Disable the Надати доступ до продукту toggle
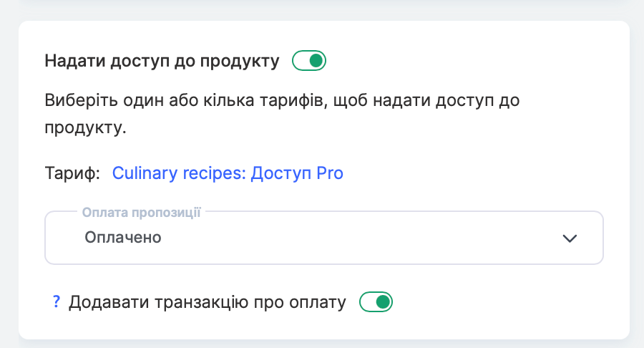This screenshot has height=348, width=644. 309,61
